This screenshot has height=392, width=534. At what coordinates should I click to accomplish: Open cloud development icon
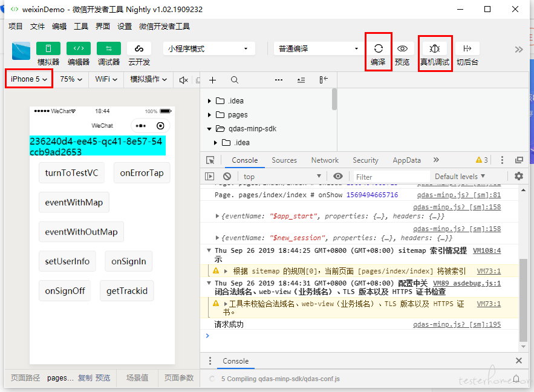click(x=139, y=48)
